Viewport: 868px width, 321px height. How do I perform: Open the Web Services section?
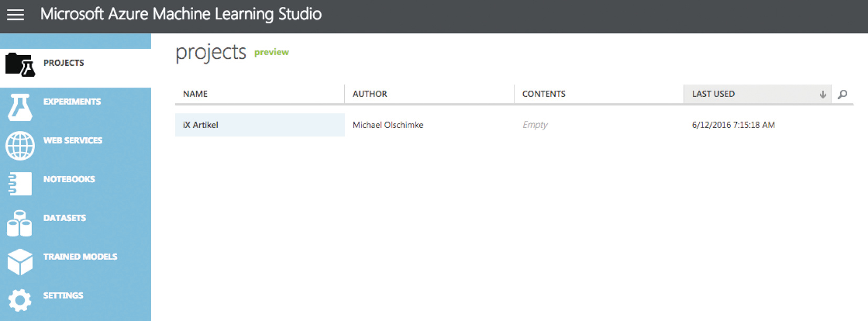click(73, 141)
